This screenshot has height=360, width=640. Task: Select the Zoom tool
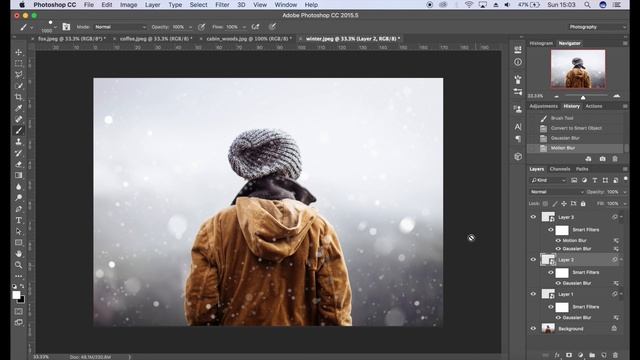coord(19,265)
